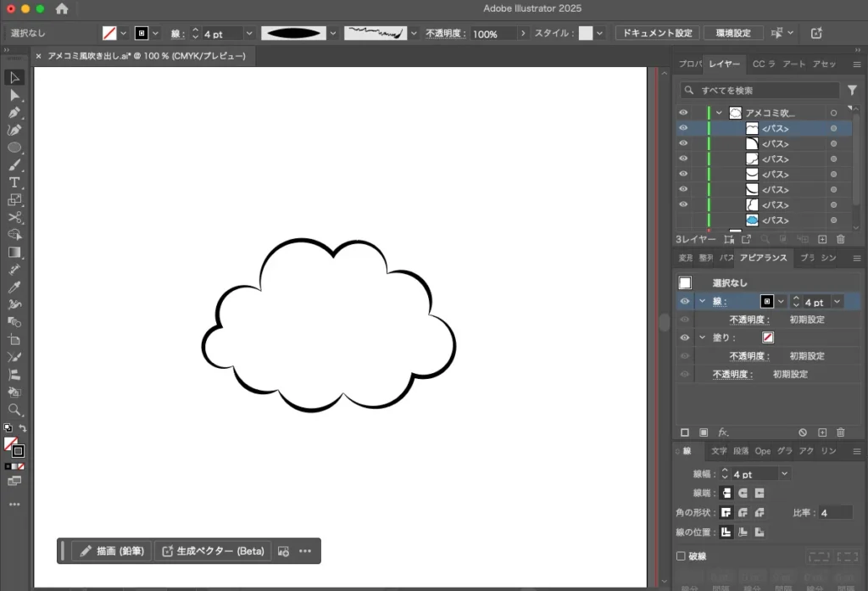Switch to the 文字 panel tab
This screenshot has width=868, height=591.
click(x=719, y=451)
